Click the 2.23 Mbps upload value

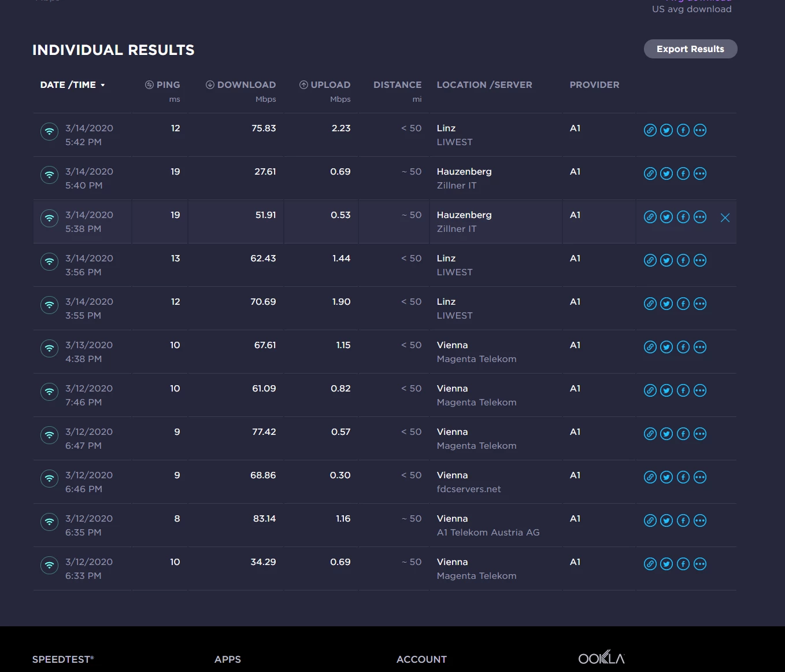(x=341, y=128)
